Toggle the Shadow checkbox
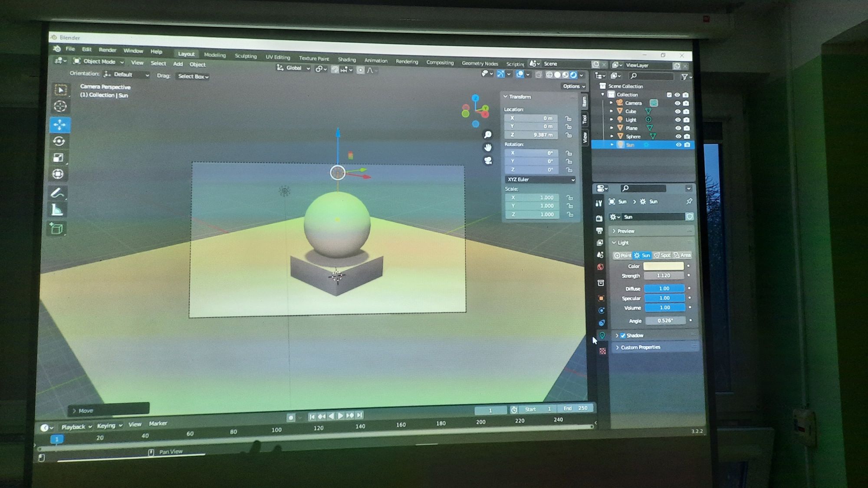The width and height of the screenshot is (868, 488). [x=623, y=335]
